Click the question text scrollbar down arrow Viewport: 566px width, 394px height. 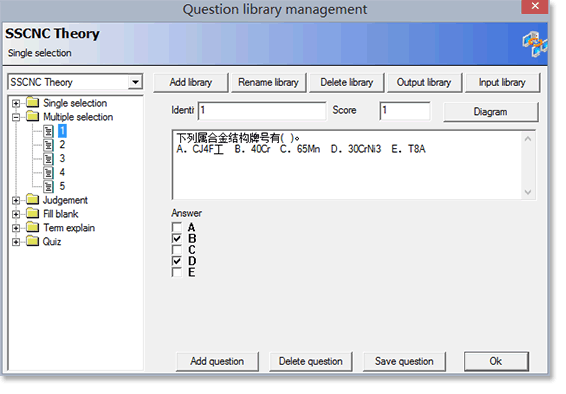click(x=528, y=192)
